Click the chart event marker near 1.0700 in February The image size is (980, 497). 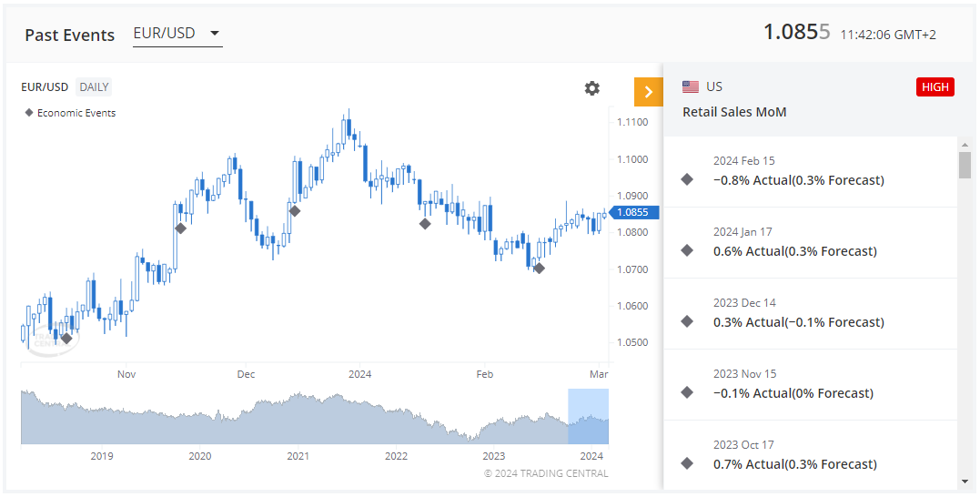[540, 269]
